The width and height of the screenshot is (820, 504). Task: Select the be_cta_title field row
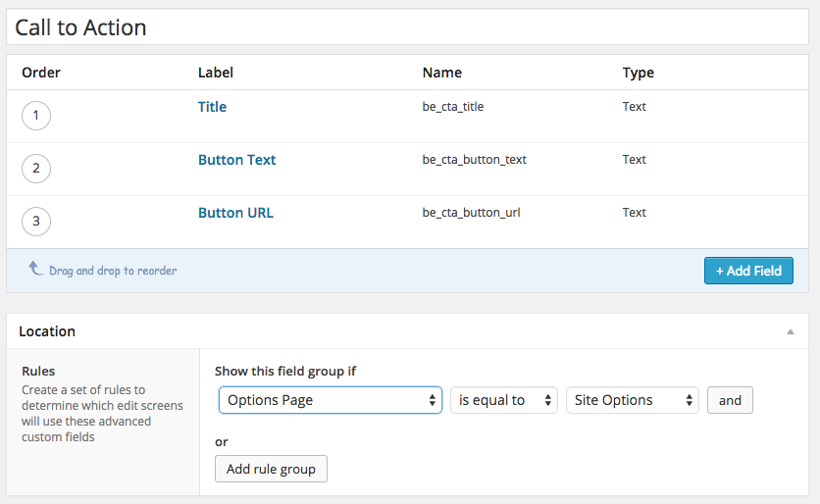[x=407, y=116]
